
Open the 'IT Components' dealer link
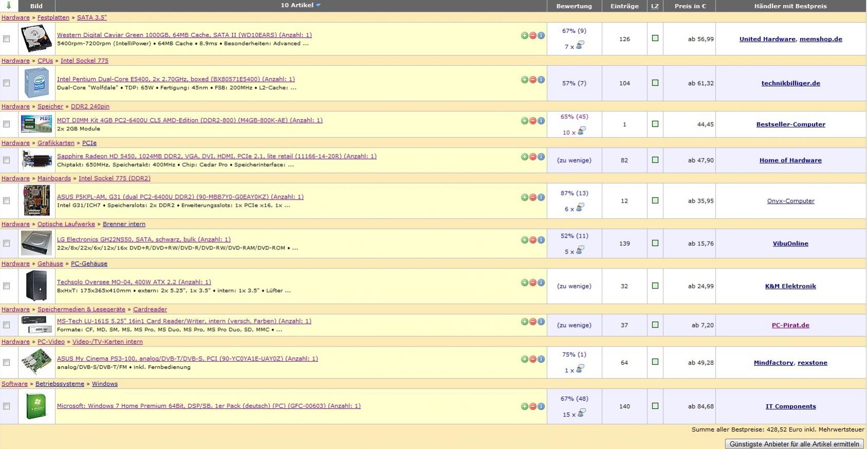coord(790,406)
